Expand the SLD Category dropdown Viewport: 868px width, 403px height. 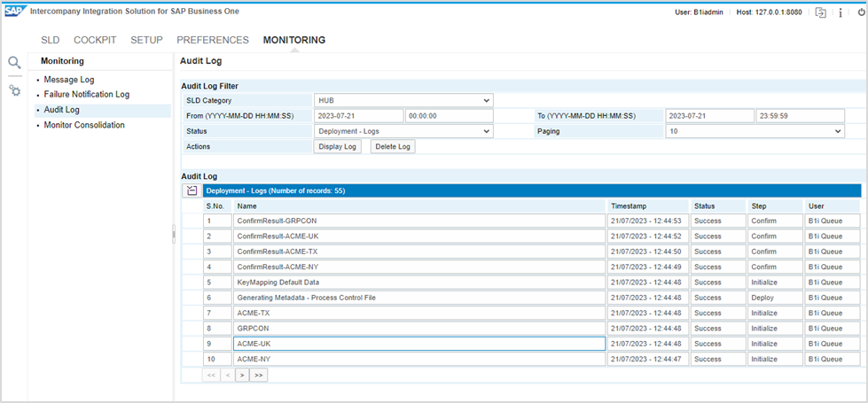pos(403,101)
